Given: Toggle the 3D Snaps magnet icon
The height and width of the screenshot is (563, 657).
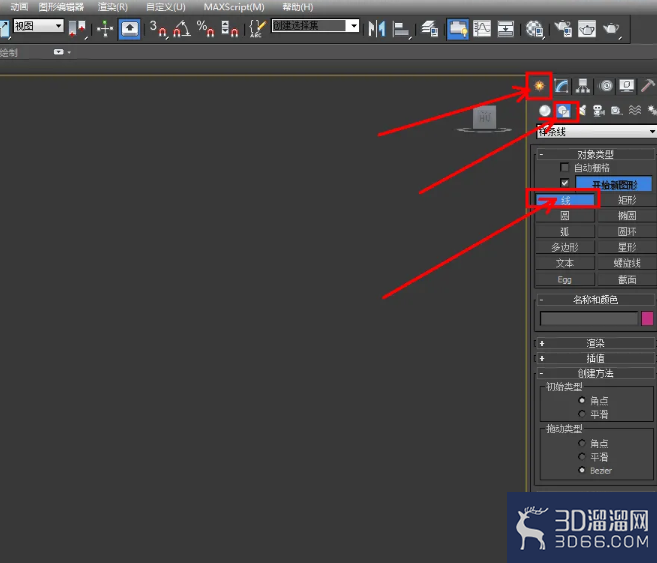Looking at the screenshot, I should tap(158, 29).
